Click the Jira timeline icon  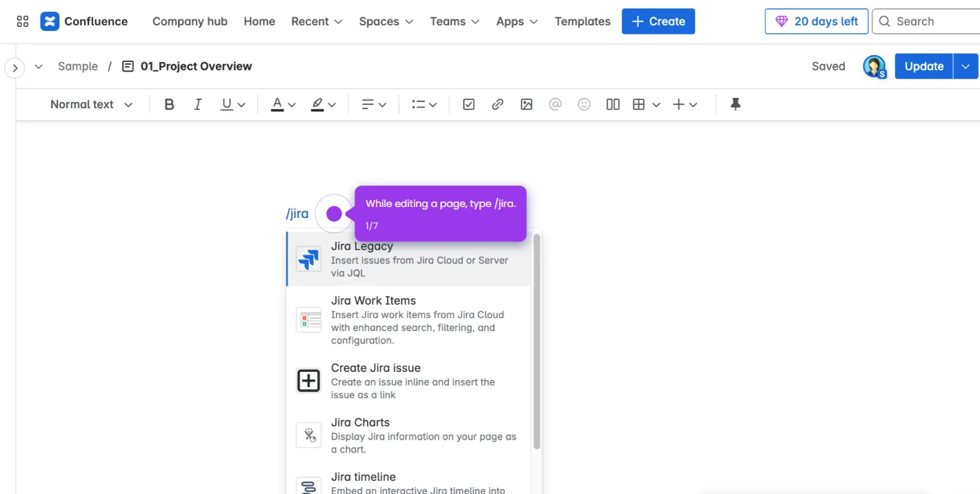pos(308,486)
